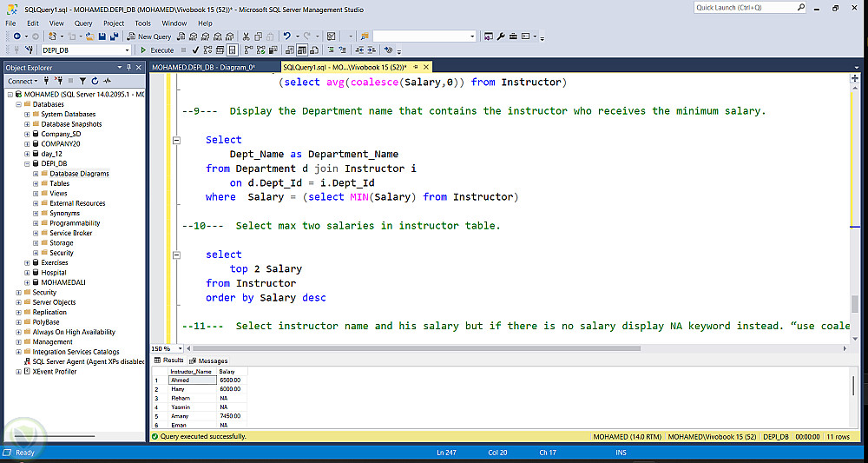This screenshot has width=868, height=463.
Task: Click the New Query toolbar button
Action: point(149,36)
